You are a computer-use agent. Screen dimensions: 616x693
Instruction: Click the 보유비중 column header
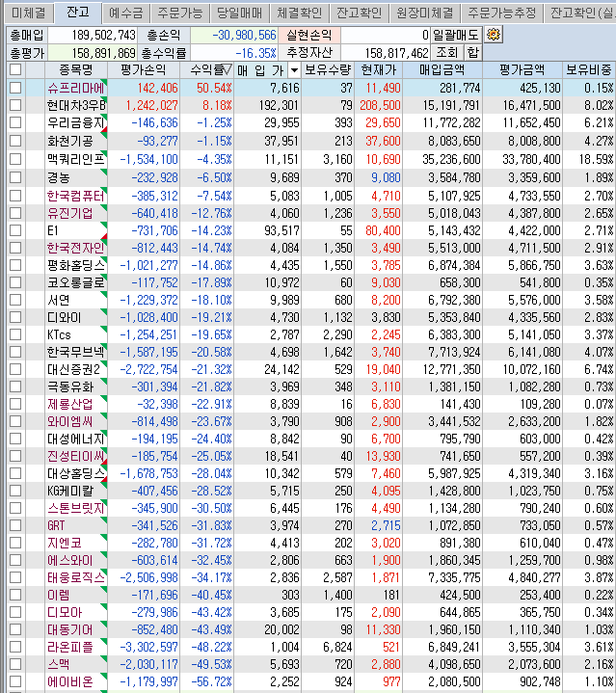click(589, 70)
